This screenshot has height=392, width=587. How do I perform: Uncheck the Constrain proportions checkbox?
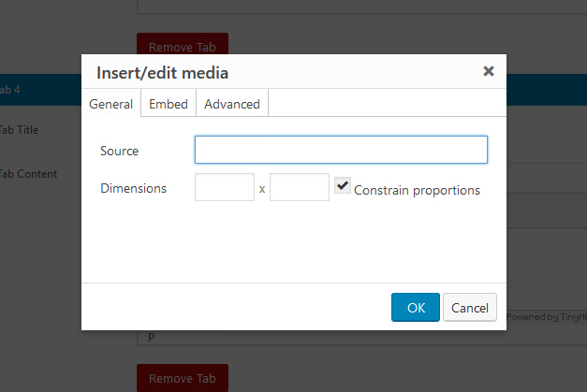(x=343, y=186)
